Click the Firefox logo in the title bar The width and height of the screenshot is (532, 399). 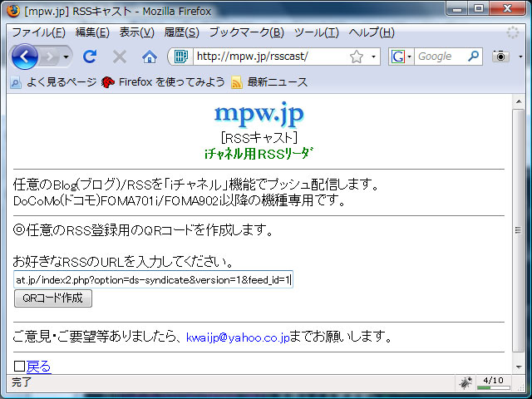13,11
